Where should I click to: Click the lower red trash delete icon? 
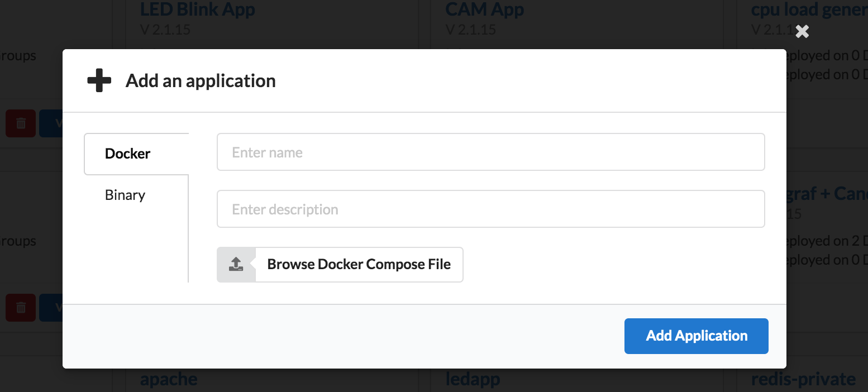pyautogui.click(x=21, y=308)
